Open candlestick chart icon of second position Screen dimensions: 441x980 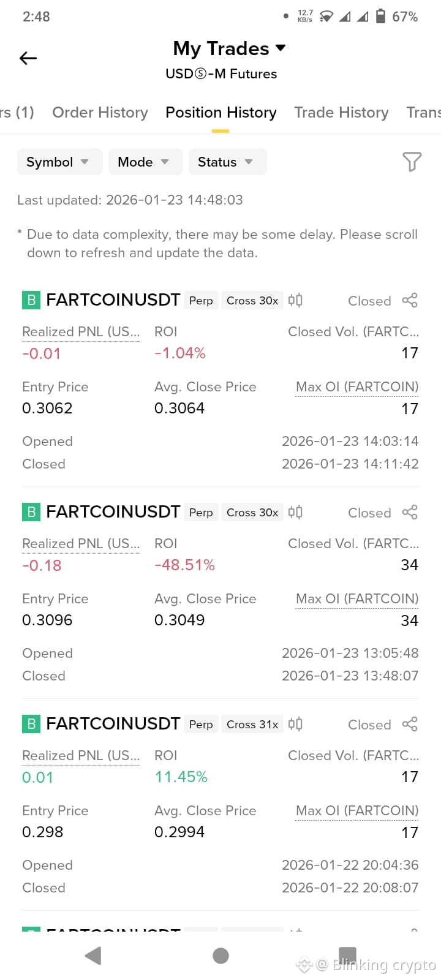tap(295, 512)
